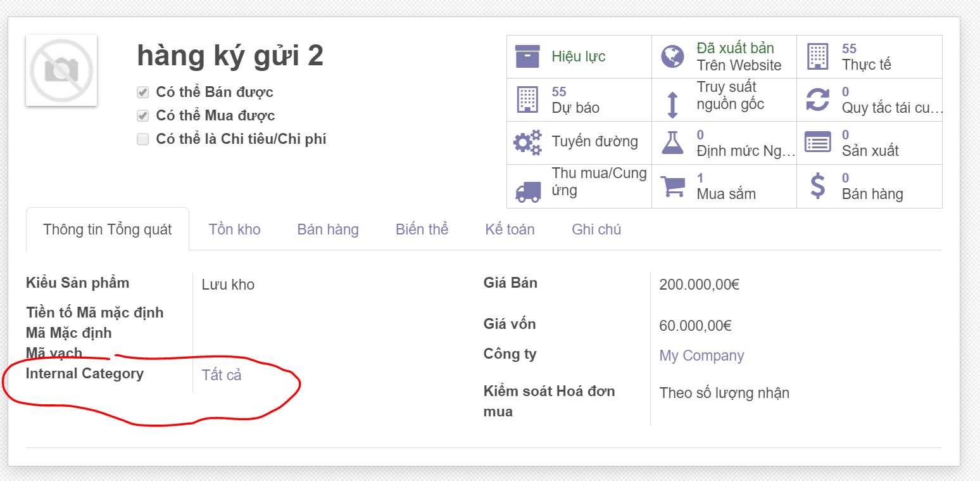
Task: Click the globe icon for Đã xuất bản
Action: (x=672, y=56)
